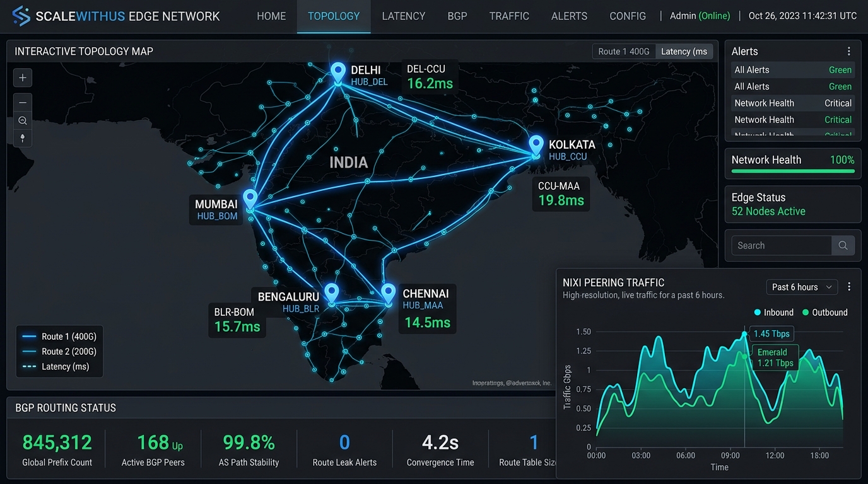Click the DEL-CCU 16.2ms latency label
Screen dimensions: 868x484
430,77
